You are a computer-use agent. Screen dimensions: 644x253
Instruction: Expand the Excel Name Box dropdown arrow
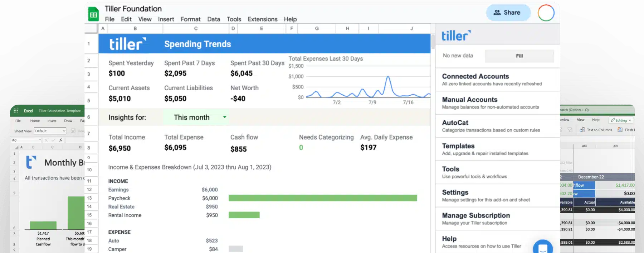(x=39, y=140)
